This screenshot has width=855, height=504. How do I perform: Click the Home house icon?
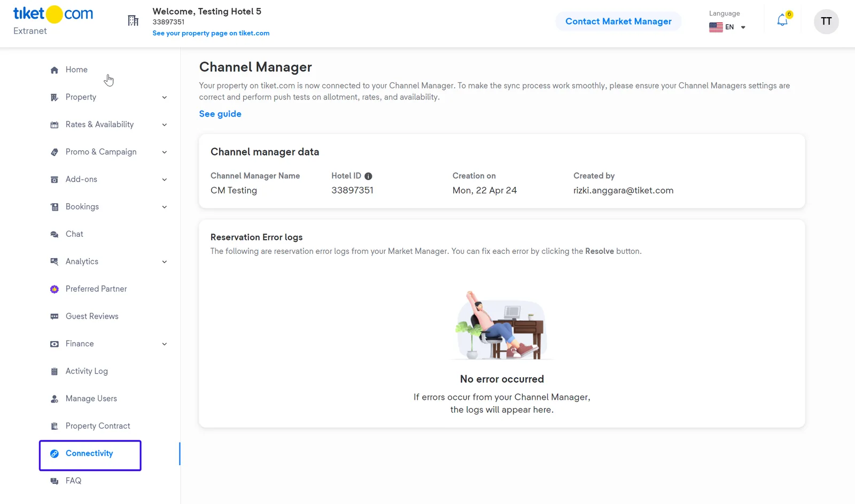pyautogui.click(x=54, y=70)
